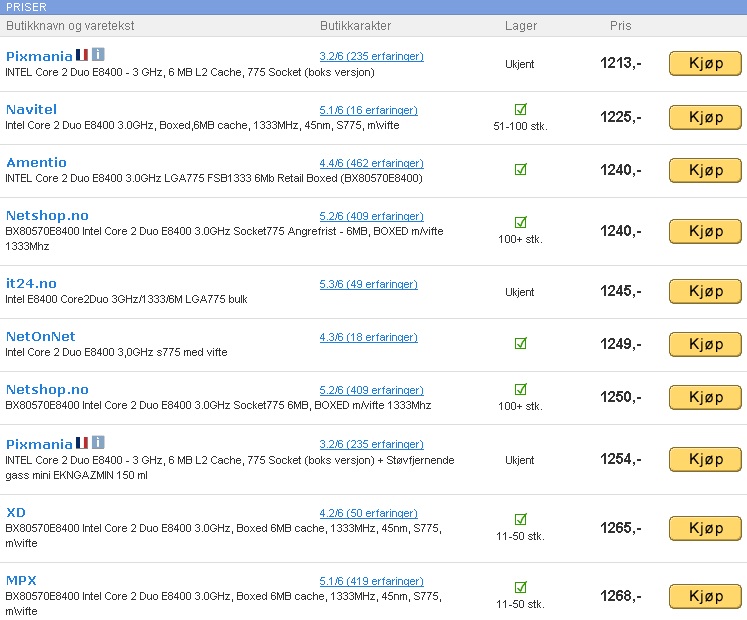
Task: Click the PRISER section title
Action: [26, 7]
